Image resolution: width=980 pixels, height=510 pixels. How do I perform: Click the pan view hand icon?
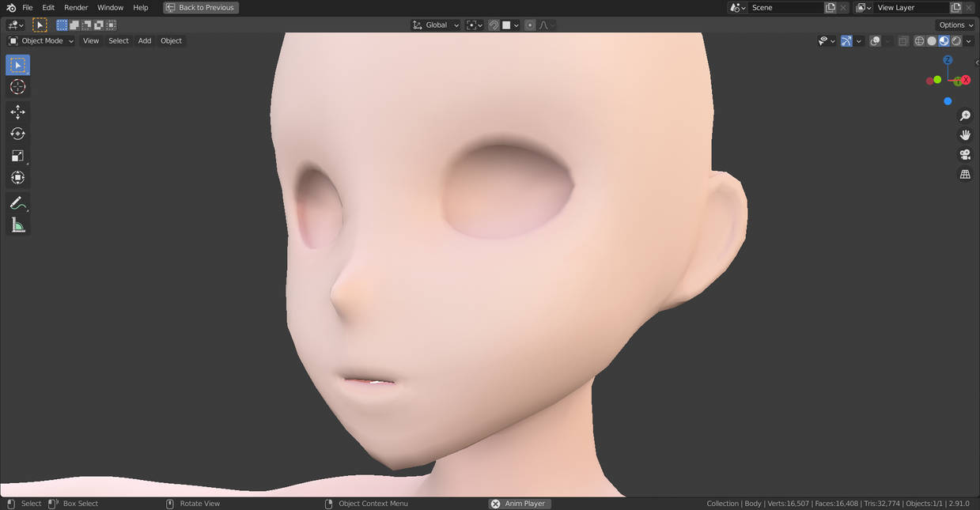point(965,135)
